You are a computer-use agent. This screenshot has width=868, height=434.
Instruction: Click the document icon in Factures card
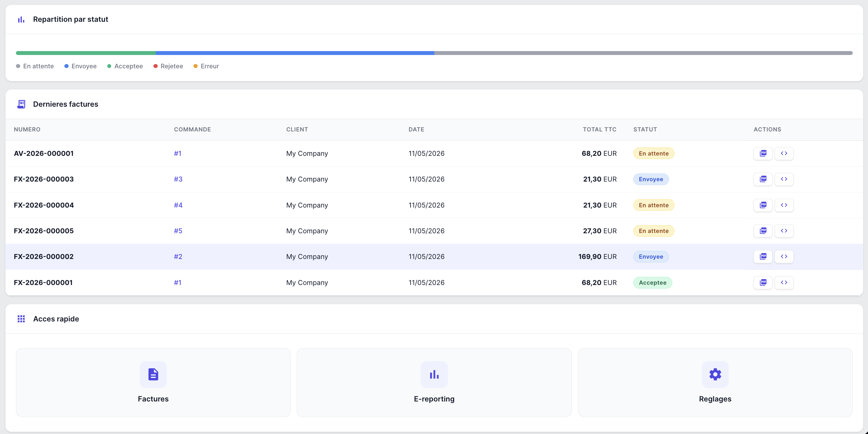pyautogui.click(x=153, y=374)
